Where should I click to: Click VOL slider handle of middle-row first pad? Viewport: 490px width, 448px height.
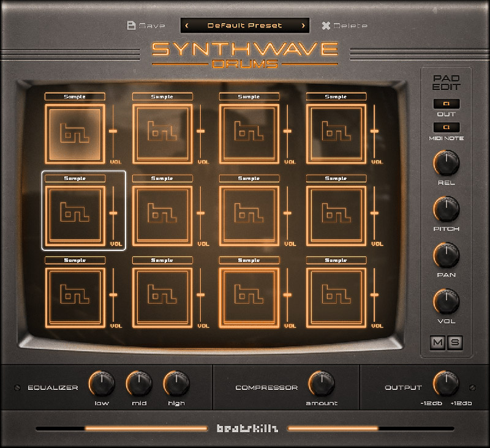pos(113,213)
